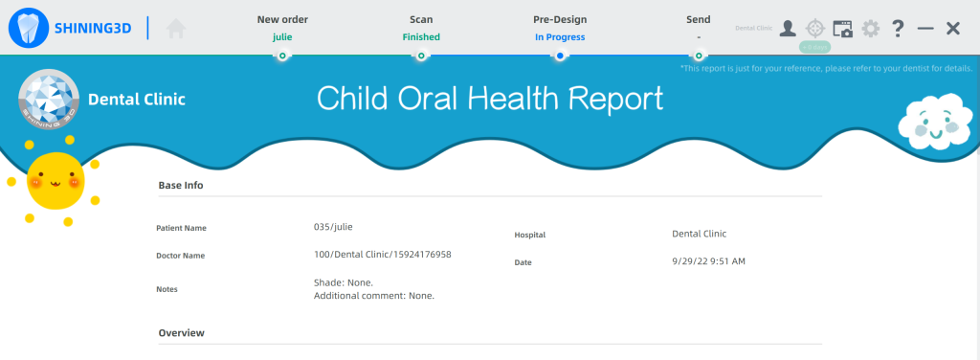Viewport: 980px width, 360px height.
Task: Click the Dental Clinic account label at top
Action: (754, 28)
